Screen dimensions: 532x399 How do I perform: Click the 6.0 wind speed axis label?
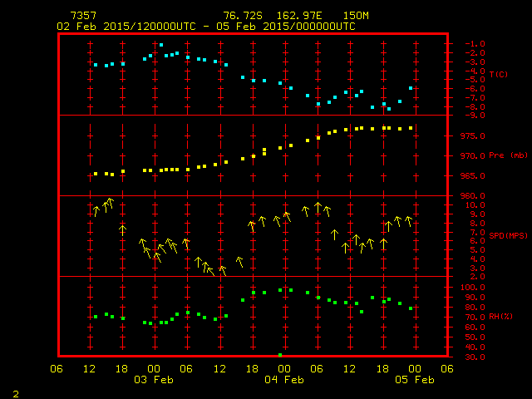click(x=477, y=241)
